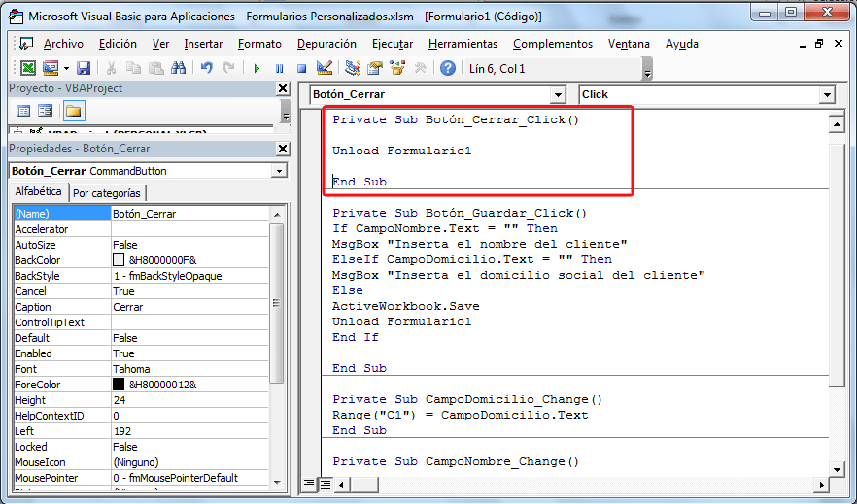The height and width of the screenshot is (504, 857).
Task: Insert a UserForm from the toolbar
Action: coord(51,68)
